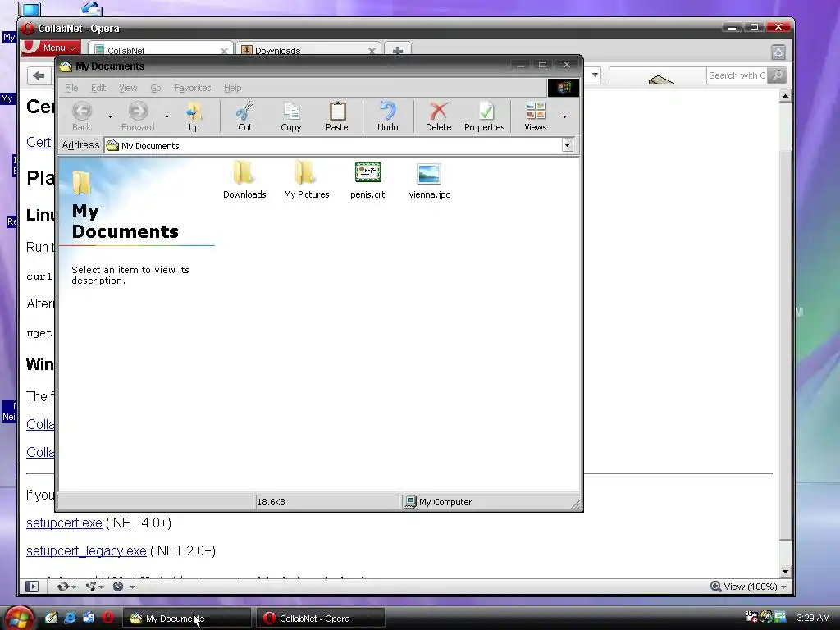840x630 pixels.
Task: Click the Outlook Express quick launch icon
Action: click(89, 618)
